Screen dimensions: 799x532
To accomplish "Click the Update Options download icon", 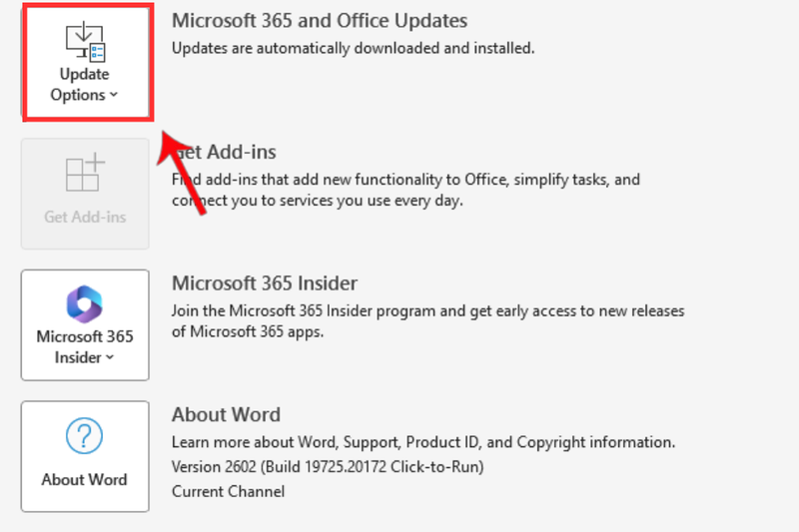I will point(85,41).
